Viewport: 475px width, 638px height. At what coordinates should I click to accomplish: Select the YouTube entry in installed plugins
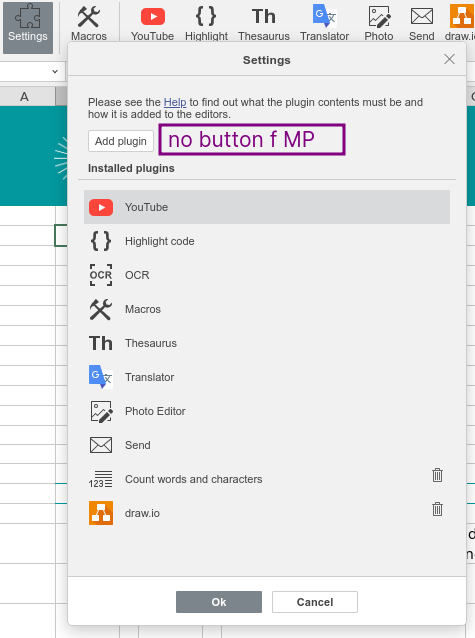267,207
